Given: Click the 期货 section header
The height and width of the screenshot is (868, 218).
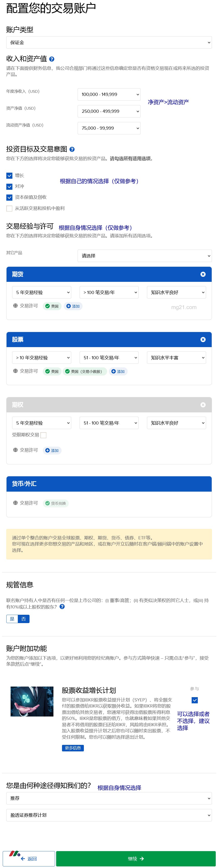Looking at the screenshot, I should pos(109,274).
